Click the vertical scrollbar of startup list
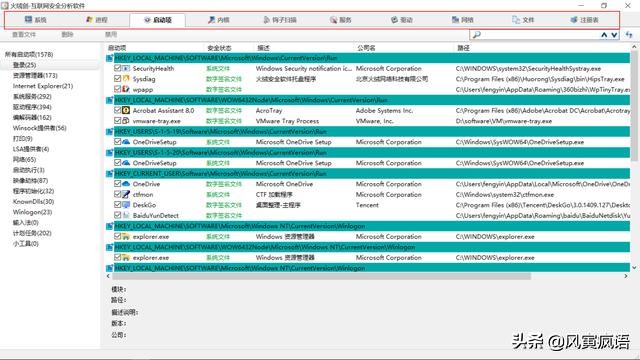 (x=634, y=157)
